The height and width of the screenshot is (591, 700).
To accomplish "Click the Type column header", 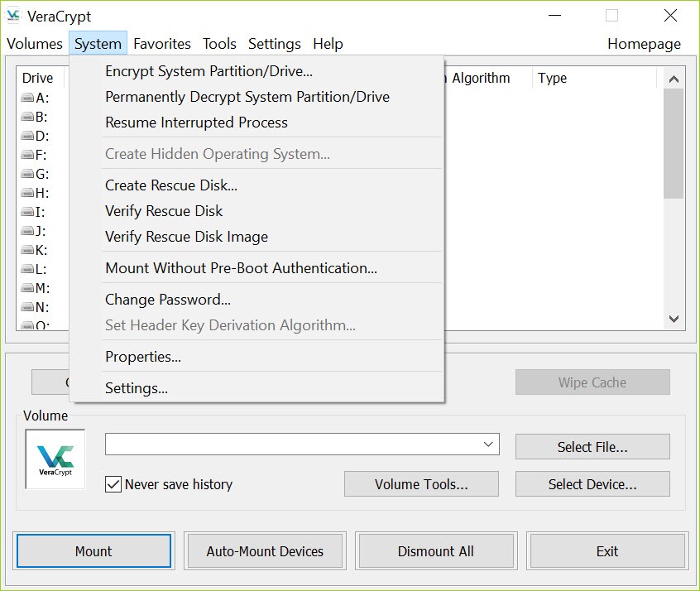I will pos(594,78).
